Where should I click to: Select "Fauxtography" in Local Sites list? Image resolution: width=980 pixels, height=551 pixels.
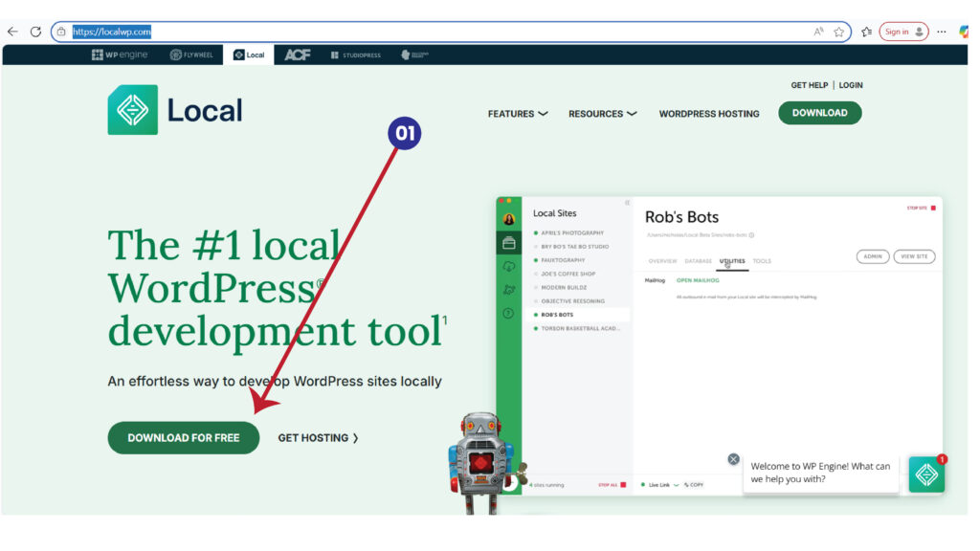tap(563, 260)
